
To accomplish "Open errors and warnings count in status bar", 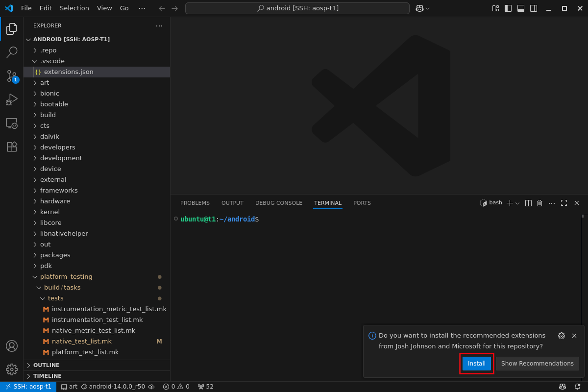I will tap(176, 387).
